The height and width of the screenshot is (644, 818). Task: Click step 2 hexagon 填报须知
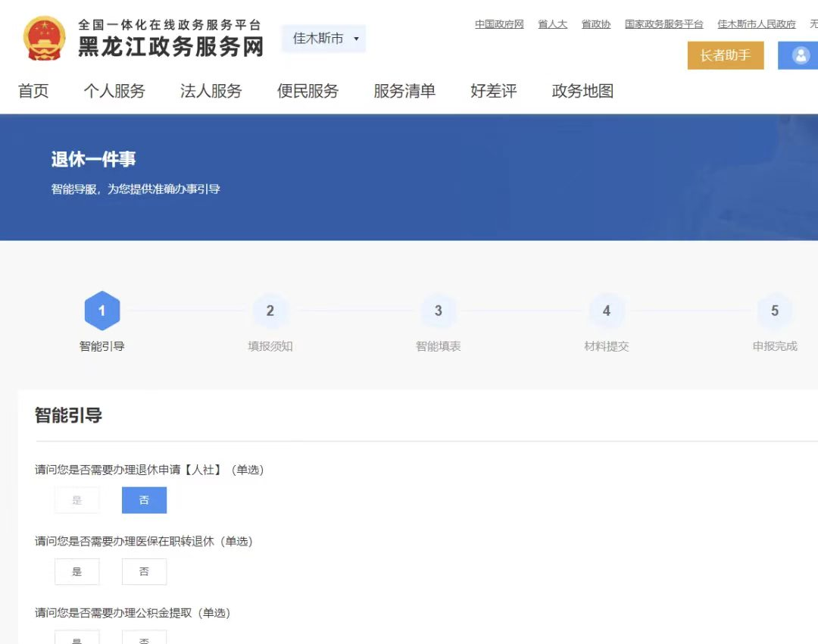click(270, 311)
